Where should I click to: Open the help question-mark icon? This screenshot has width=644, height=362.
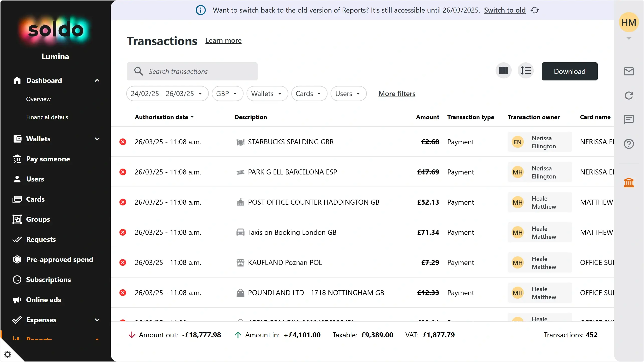coord(629,144)
